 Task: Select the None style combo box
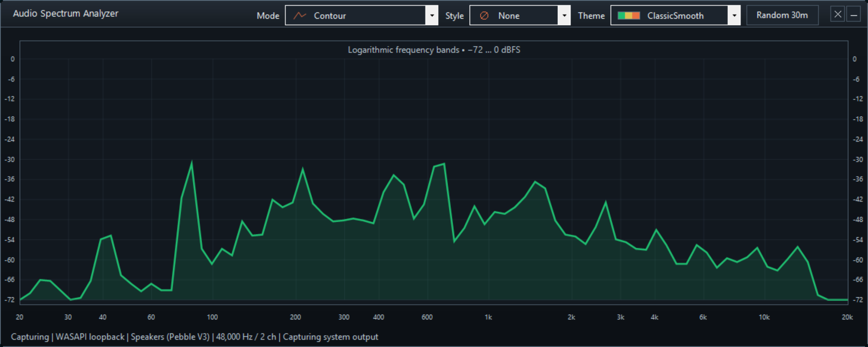[520, 15]
